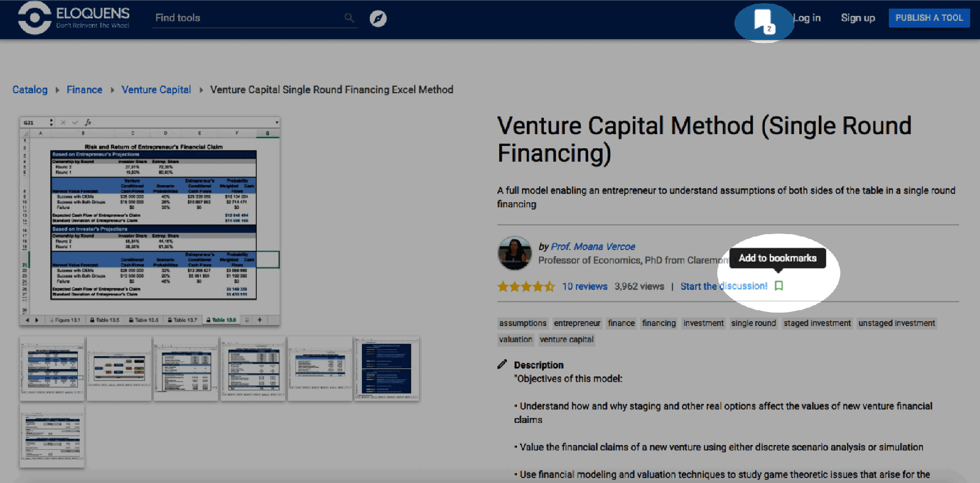
Task: Open Prof. Moana Vercoe's profile link
Action: pos(593,246)
